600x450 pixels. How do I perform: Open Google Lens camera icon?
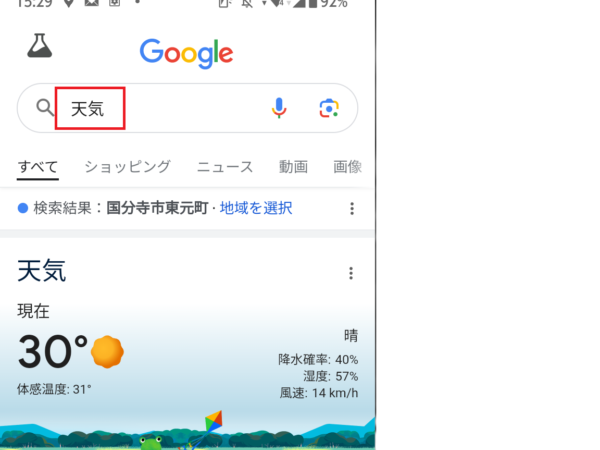pyautogui.click(x=329, y=108)
